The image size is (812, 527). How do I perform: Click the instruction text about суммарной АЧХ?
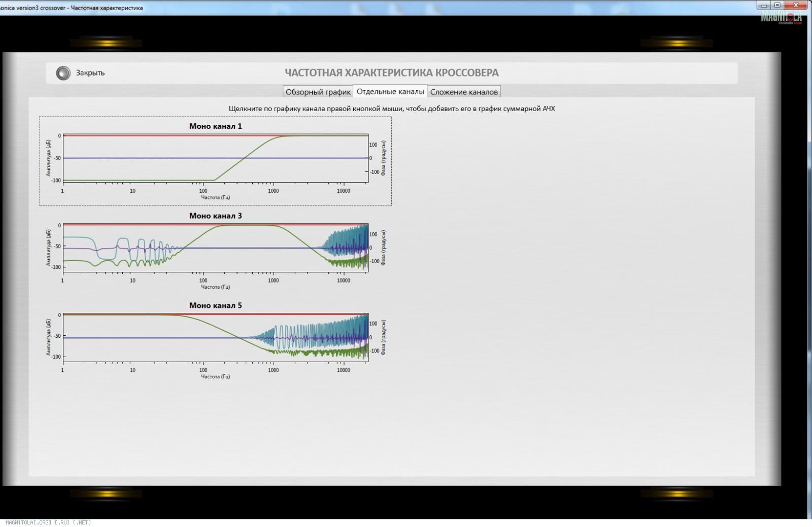tap(392, 109)
